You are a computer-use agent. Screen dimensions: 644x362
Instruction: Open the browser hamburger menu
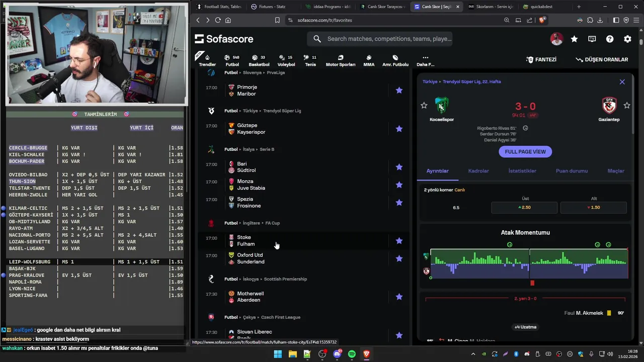(x=636, y=20)
